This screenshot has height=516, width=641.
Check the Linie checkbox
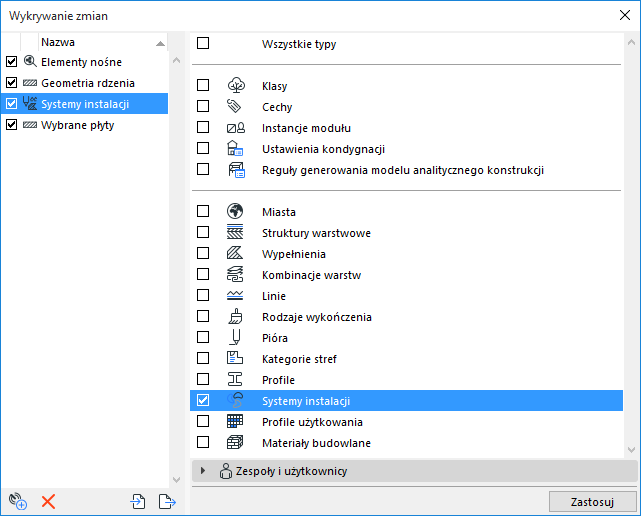tap(203, 295)
